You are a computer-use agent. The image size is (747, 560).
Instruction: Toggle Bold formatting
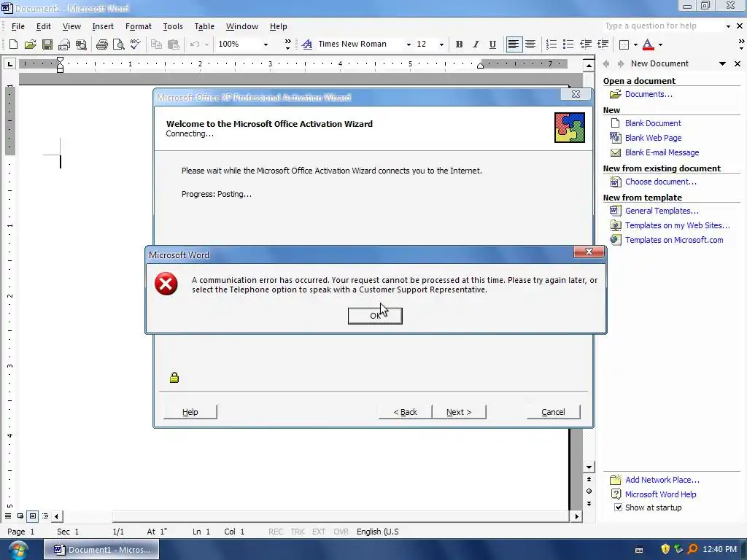(459, 44)
